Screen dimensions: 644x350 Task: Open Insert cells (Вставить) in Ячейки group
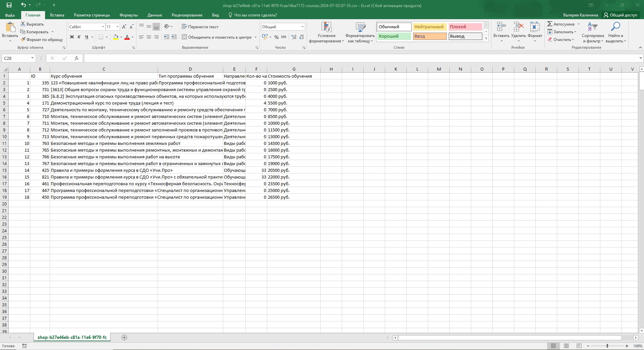(501, 32)
